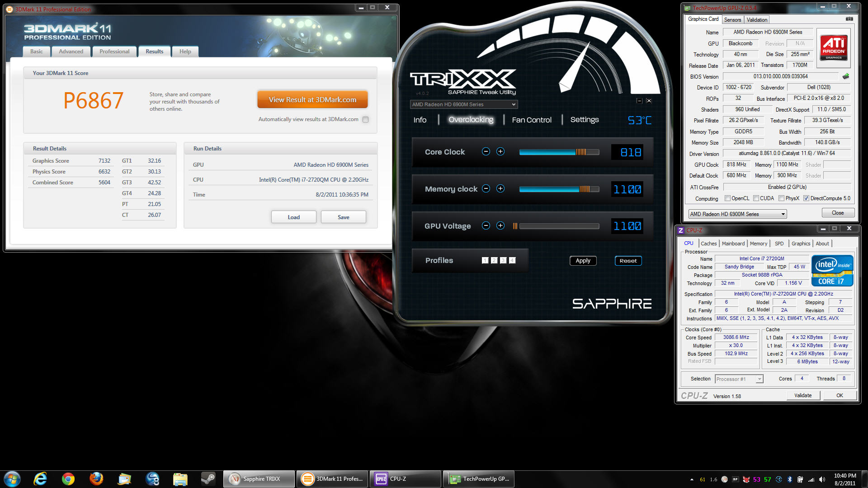Toggle the DirectCompute 5.0 checkbox
Screen dimensions: 868x488
(x=806, y=198)
